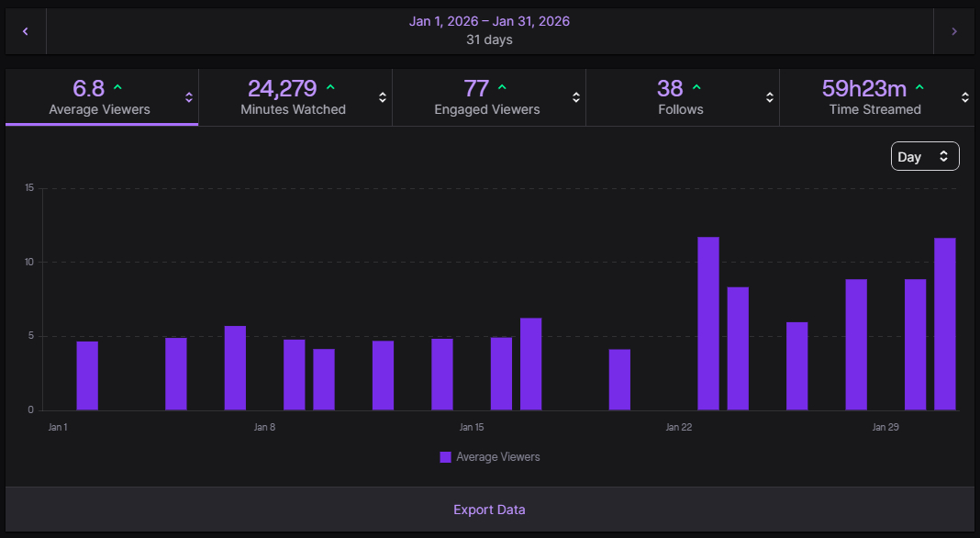
Task: Open the Average Viewers metric selector arrows
Action: click(x=189, y=97)
